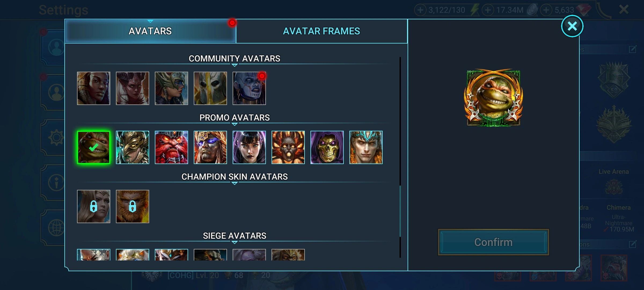The image size is (644, 290).
Task: Choose the red-bearded dwarf promo avatar
Action: (171, 147)
